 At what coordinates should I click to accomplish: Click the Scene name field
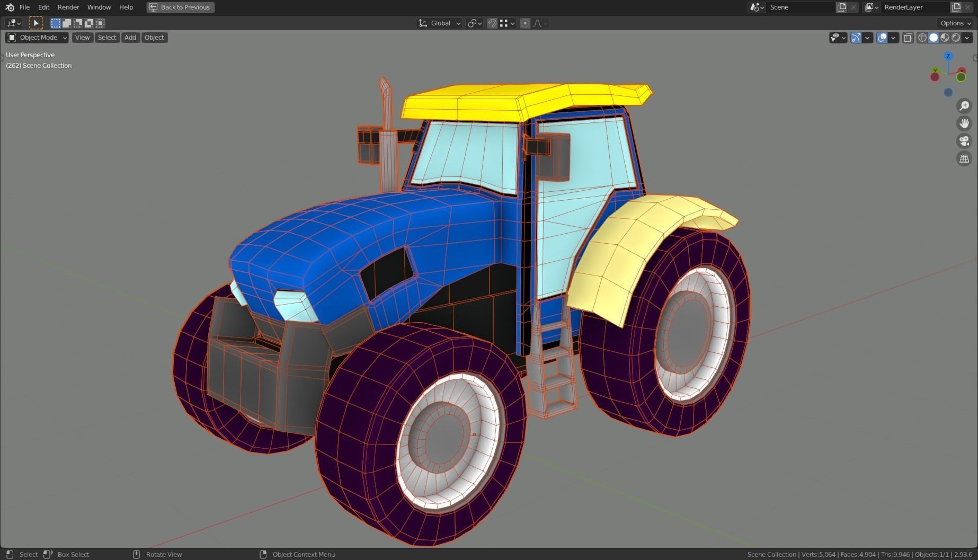[800, 7]
